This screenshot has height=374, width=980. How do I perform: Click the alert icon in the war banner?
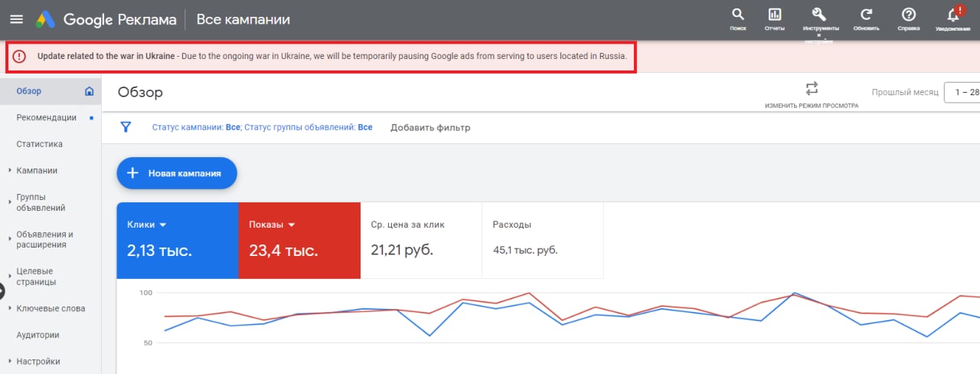19,57
